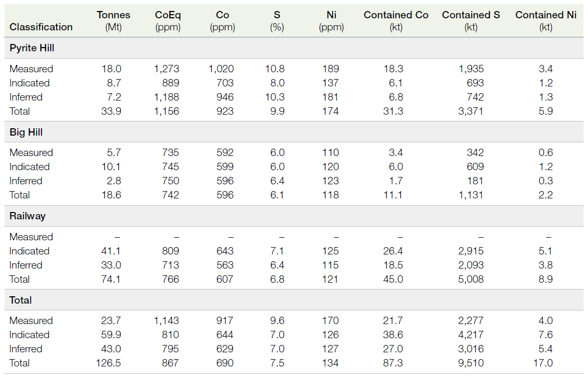588x379 pixels.
Task: Click the Tonnes (Mt) column header
Action: click(x=113, y=21)
